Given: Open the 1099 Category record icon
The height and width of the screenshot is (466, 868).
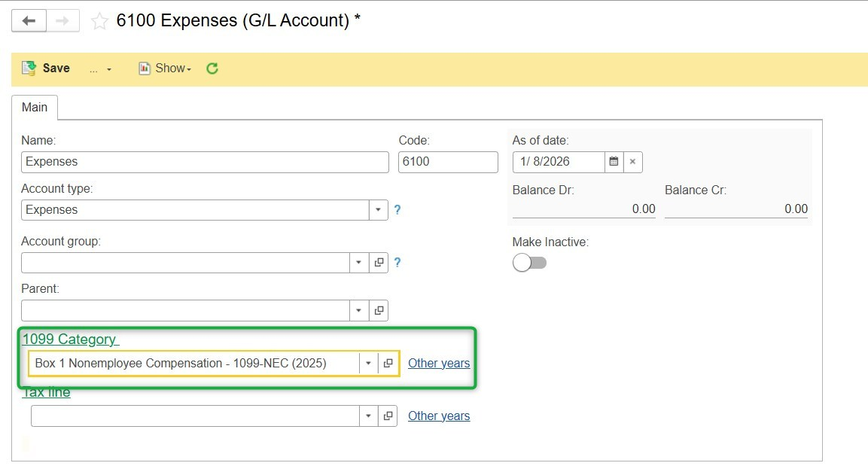Looking at the screenshot, I should click(x=388, y=363).
